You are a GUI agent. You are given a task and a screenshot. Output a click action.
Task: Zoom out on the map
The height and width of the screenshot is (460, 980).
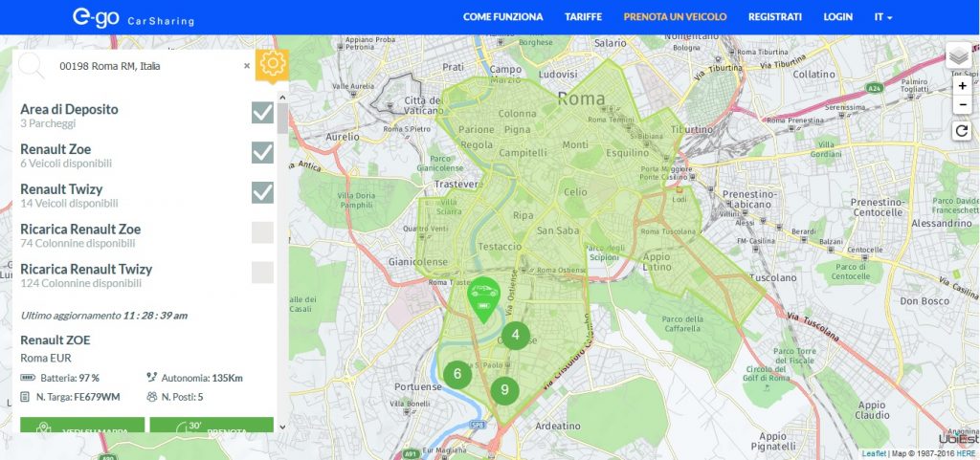(x=962, y=104)
